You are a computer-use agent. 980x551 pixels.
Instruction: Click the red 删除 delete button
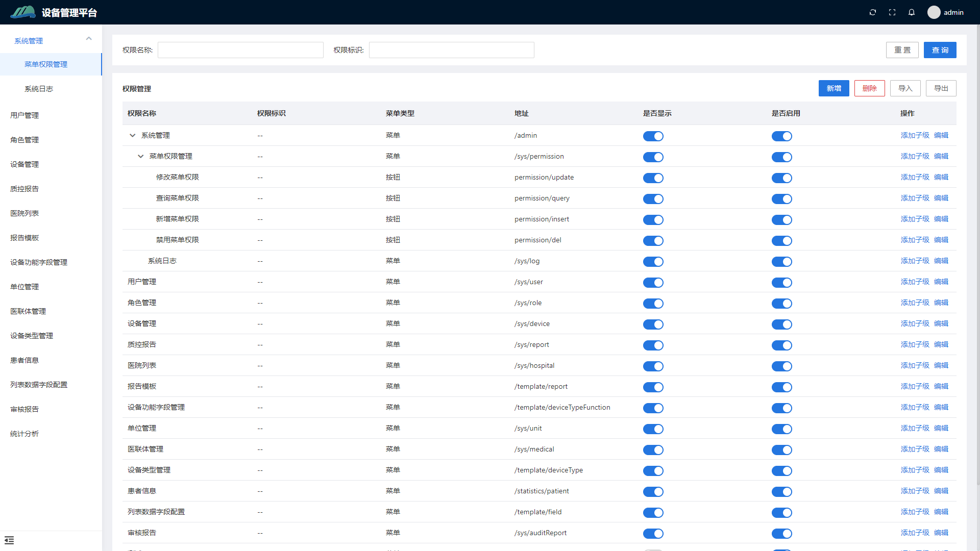click(x=869, y=88)
